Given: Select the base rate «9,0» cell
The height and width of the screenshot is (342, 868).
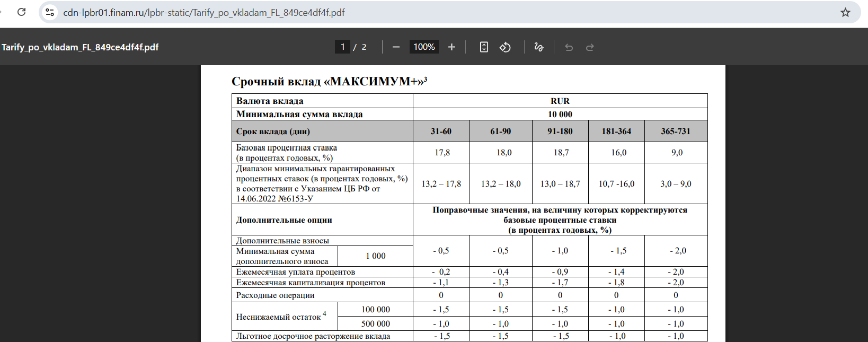Looking at the screenshot, I should (677, 153).
